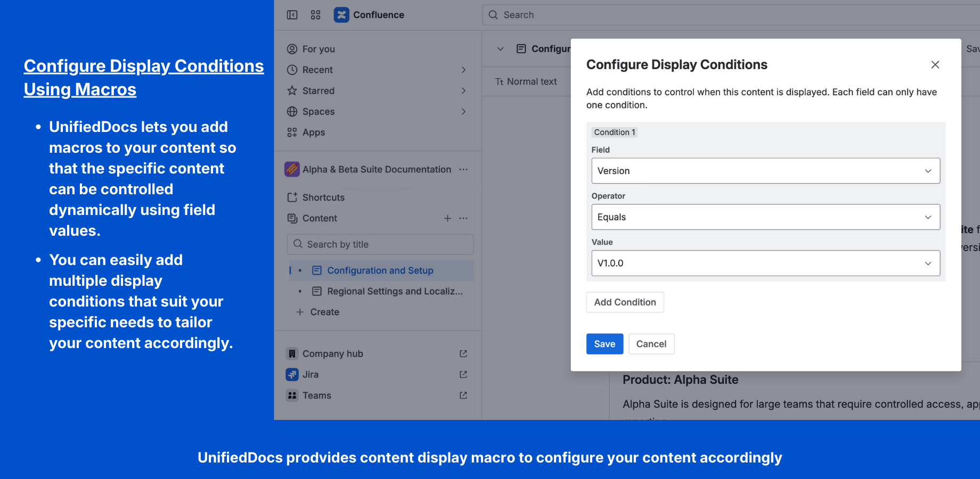The height and width of the screenshot is (479, 980).
Task: Open the Field dropdown showing Version
Action: pos(766,171)
